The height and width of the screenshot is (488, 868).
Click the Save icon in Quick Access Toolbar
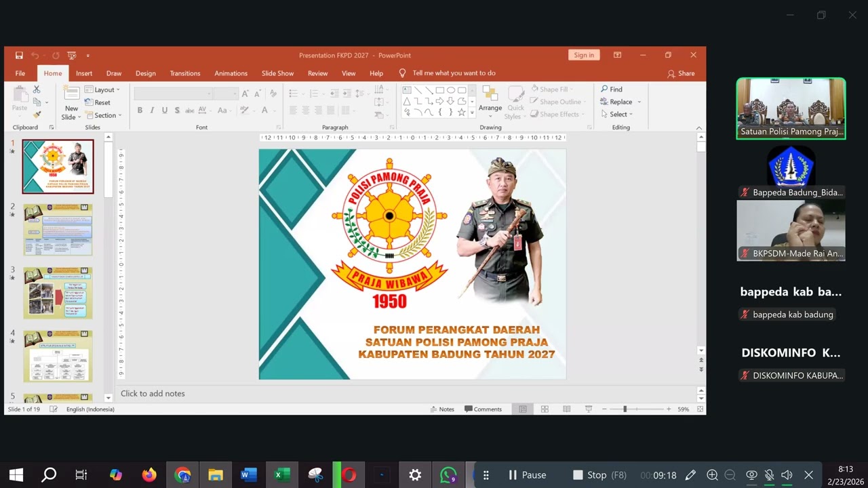pos(19,56)
